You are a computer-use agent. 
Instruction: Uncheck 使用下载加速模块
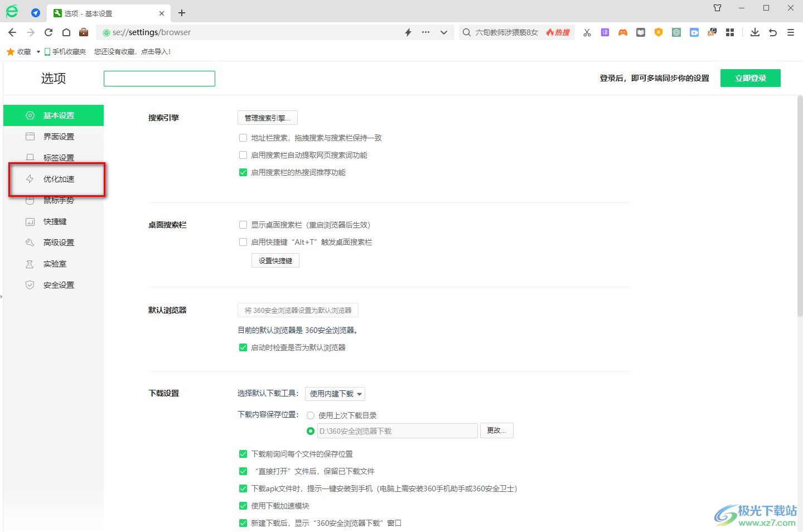coord(243,506)
